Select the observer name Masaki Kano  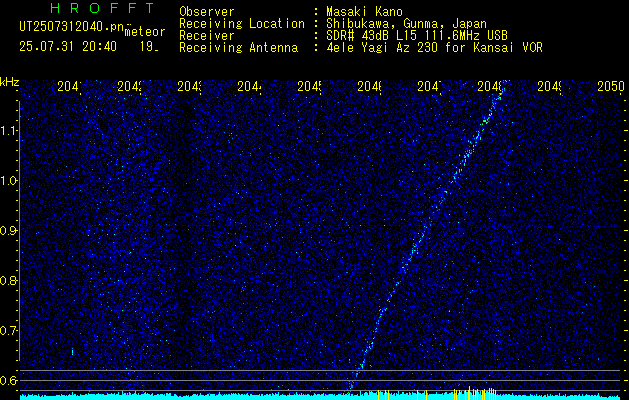click(x=364, y=11)
